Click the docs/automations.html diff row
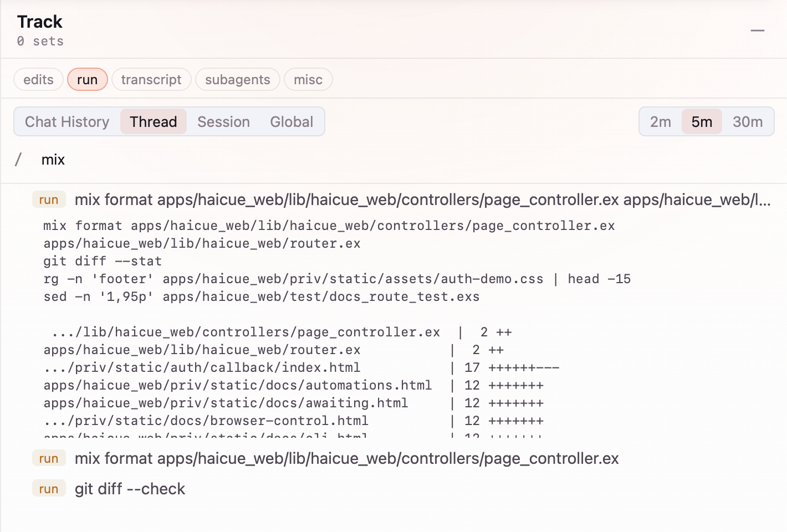 point(294,386)
